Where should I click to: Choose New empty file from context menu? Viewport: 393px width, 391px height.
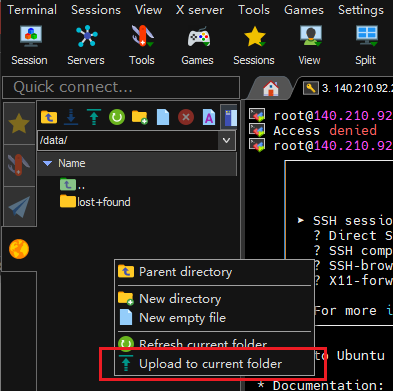[x=213, y=318]
